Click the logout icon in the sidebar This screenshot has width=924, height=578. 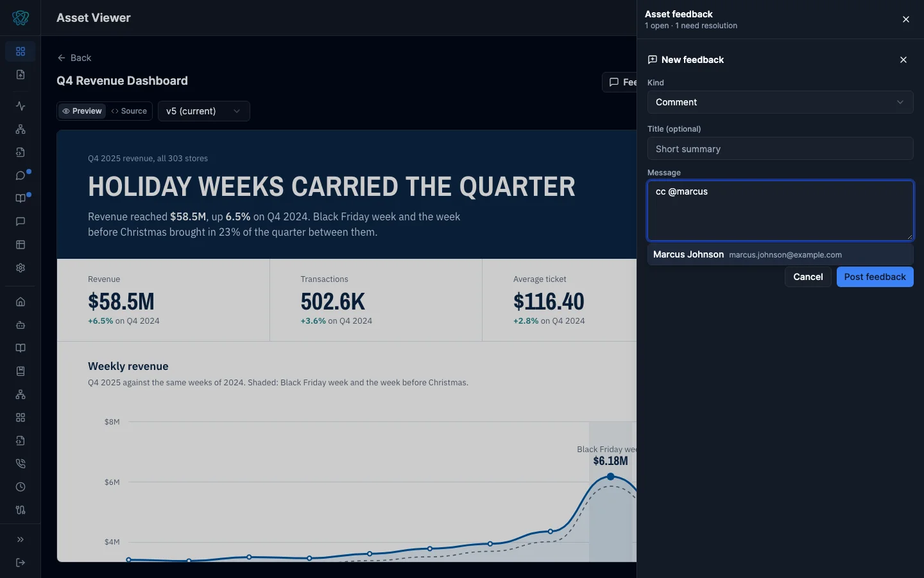pyautogui.click(x=21, y=563)
